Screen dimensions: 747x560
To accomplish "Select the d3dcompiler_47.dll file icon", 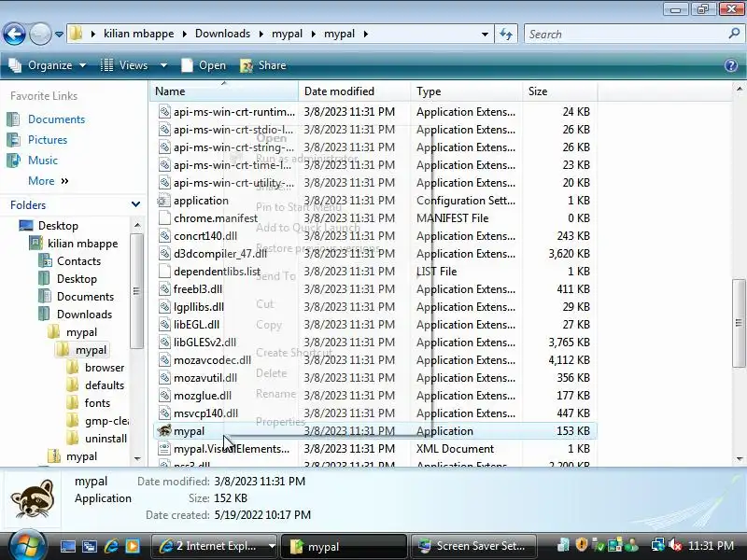I will pos(164,253).
